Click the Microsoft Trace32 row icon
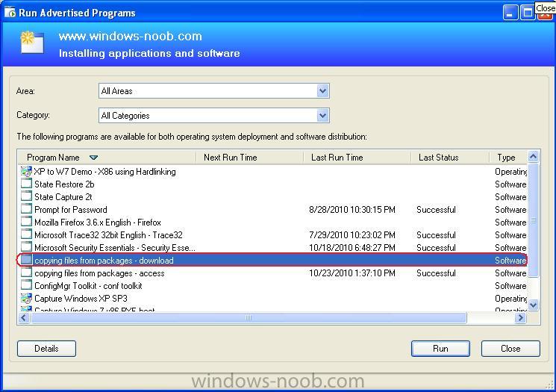This screenshot has height=392, width=556. [x=26, y=235]
